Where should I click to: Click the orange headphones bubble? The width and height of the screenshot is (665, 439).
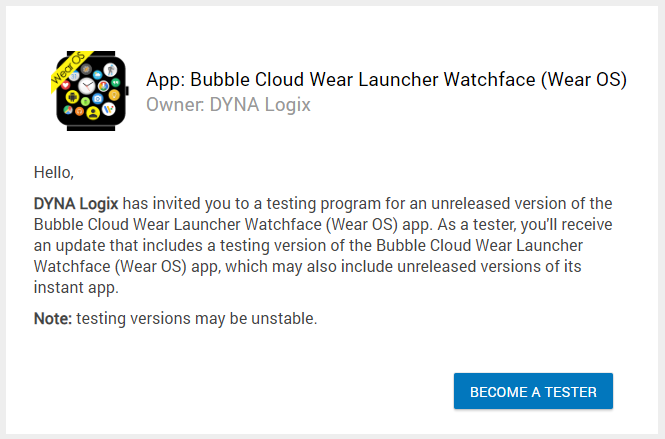[x=79, y=112]
